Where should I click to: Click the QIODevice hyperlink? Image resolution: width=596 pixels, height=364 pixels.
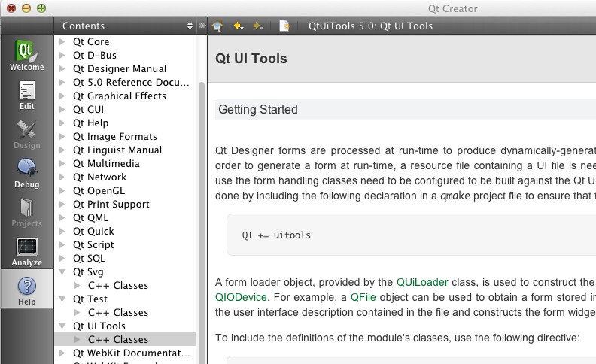241,296
